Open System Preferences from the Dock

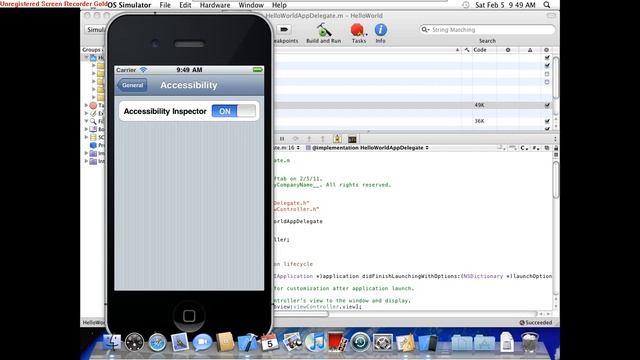tap(383, 342)
